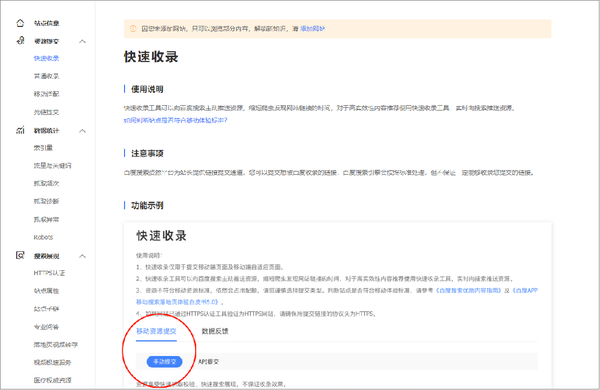
Task: Select the API提交 option
Action: 209,362
